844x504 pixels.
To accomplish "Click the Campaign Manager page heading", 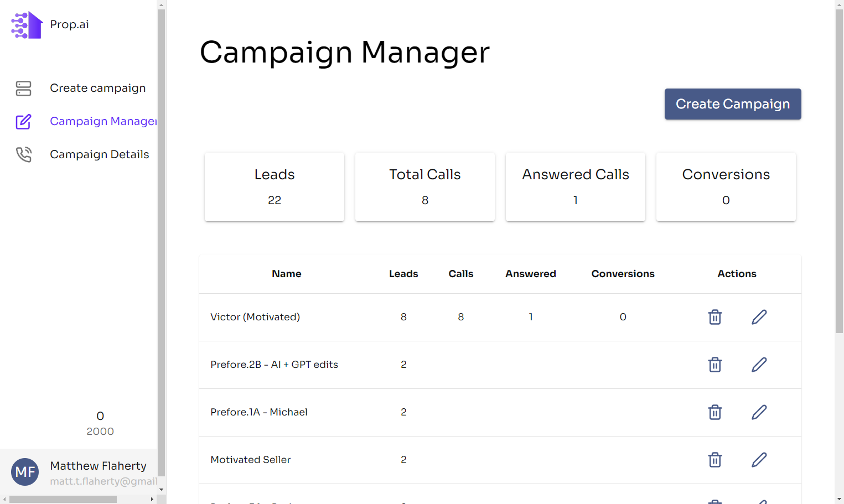I will pos(345,53).
